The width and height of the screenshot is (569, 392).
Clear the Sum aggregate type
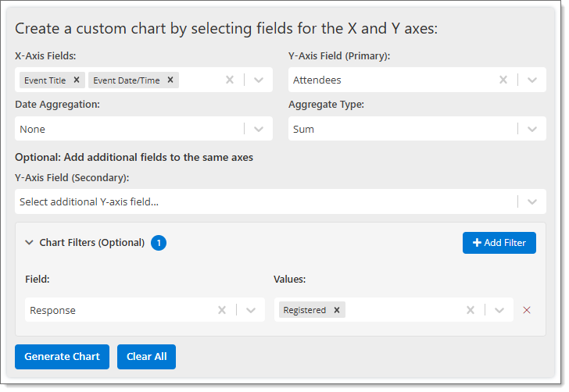pyautogui.click(x=503, y=129)
